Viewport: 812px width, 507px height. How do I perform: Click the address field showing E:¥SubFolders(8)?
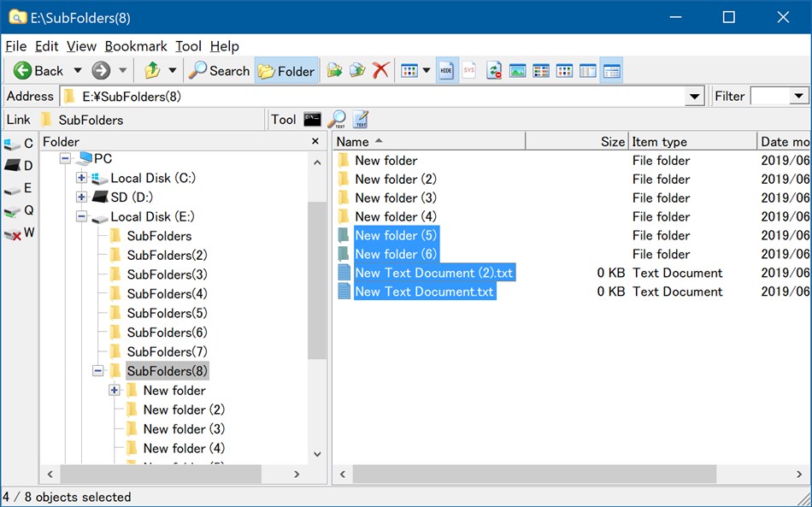coord(373,97)
